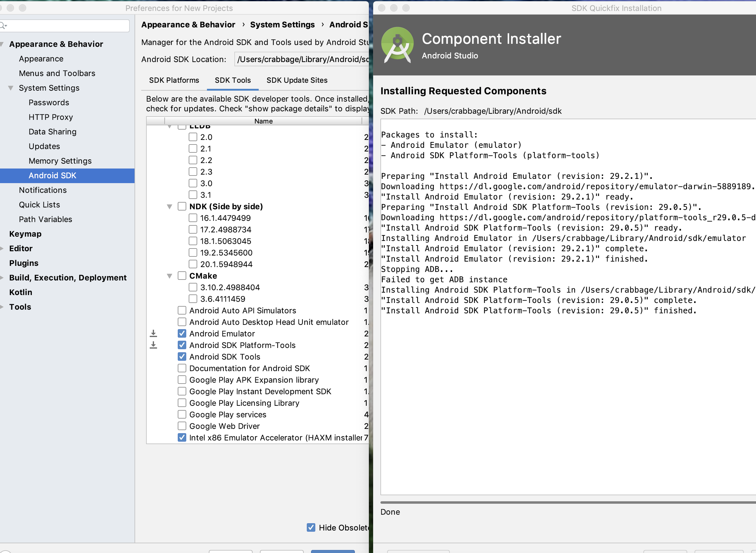Uncheck Android SDK Tools checkbox

tap(182, 356)
